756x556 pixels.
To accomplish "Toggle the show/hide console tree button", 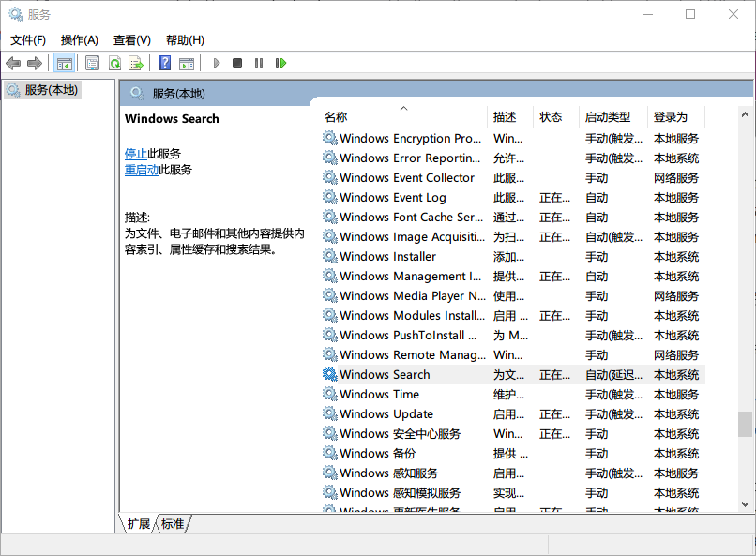I will [64, 63].
